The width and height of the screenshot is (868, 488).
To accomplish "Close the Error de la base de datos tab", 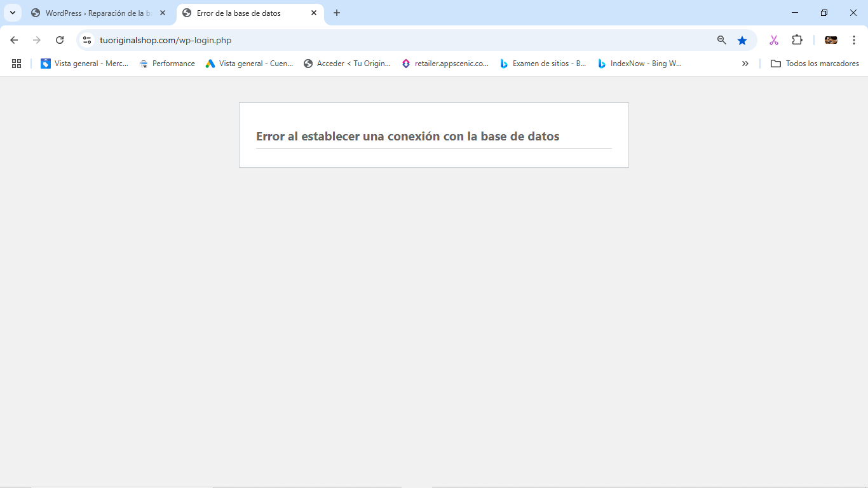I will click(314, 13).
